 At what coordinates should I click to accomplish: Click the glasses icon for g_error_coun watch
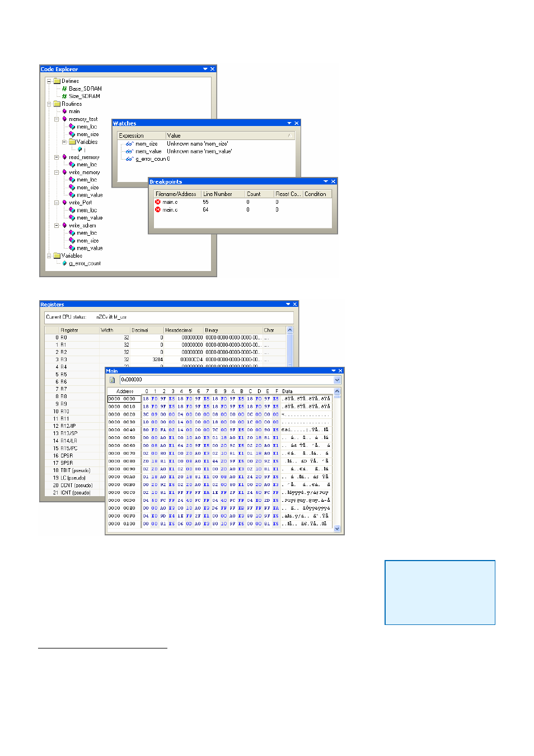point(129,159)
